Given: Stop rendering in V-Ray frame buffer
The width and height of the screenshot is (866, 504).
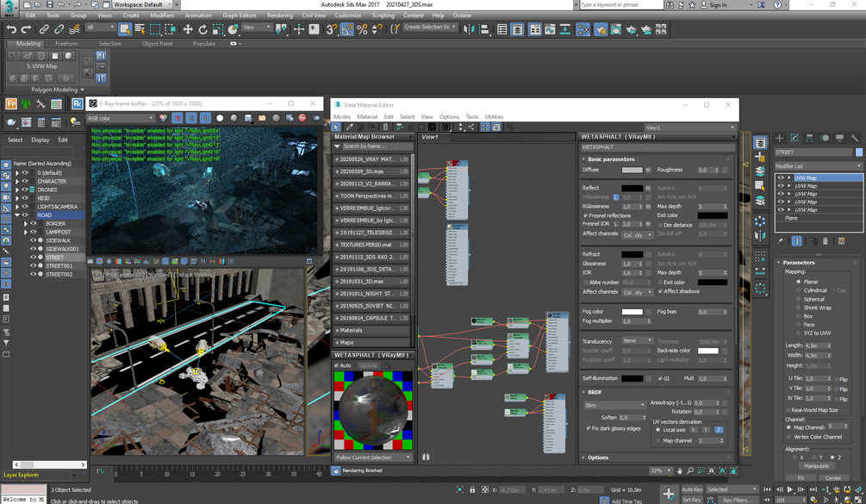Looking at the screenshot, I should [x=302, y=118].
